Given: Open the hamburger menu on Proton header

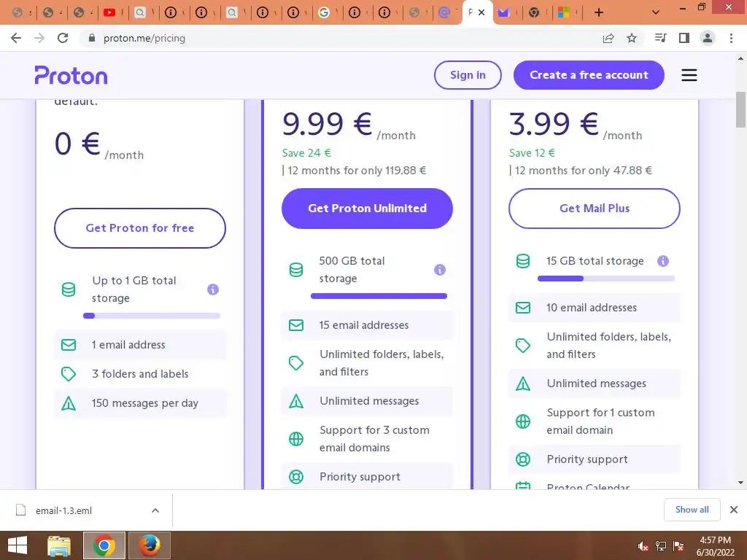Looking at the screenshot, I should pos(689,75).
